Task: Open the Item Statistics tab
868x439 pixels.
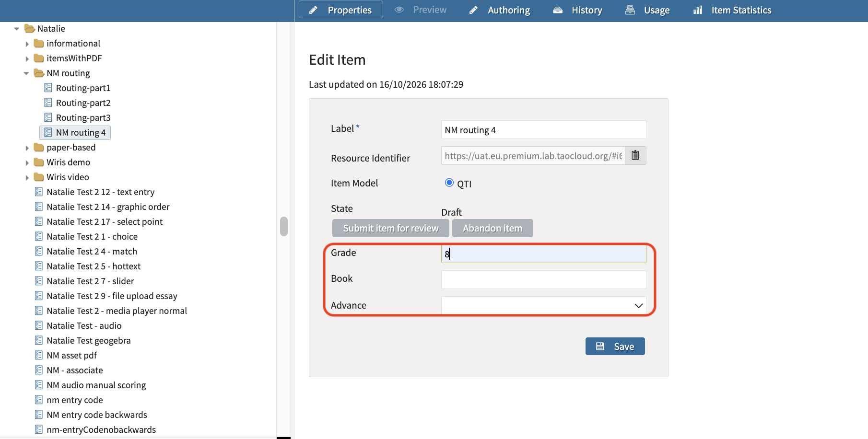Action: (732, 10)
